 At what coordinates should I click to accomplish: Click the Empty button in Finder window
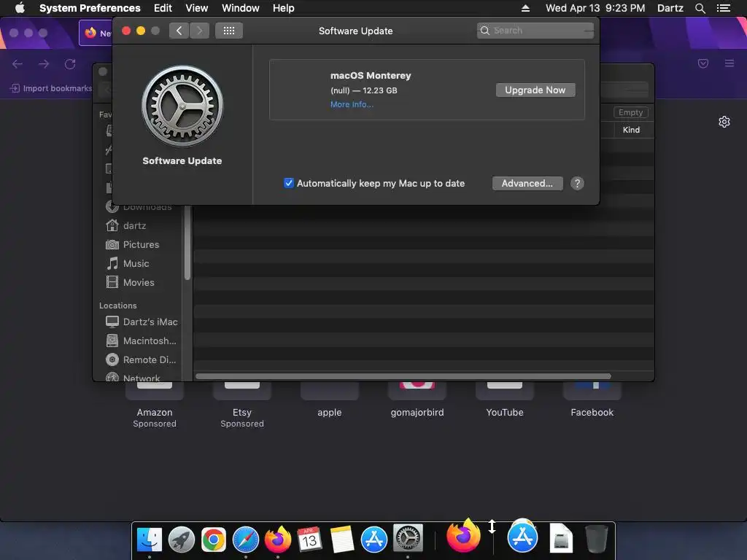(630, 112)
